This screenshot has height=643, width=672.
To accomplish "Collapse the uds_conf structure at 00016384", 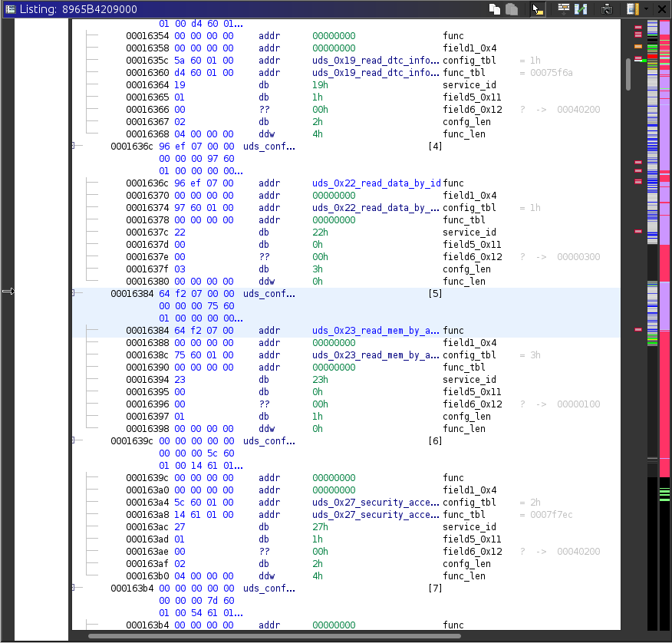I will 74,293.
